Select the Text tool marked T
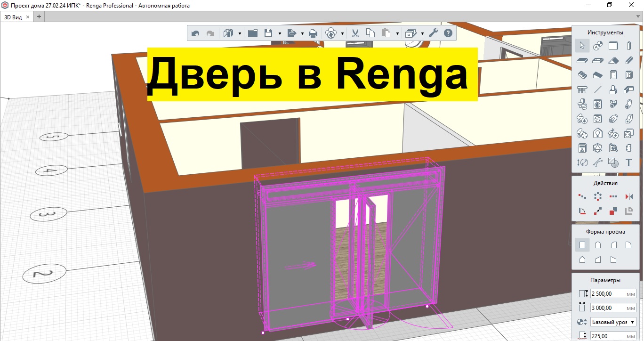 pyautogui.click(x=628, y=162)
